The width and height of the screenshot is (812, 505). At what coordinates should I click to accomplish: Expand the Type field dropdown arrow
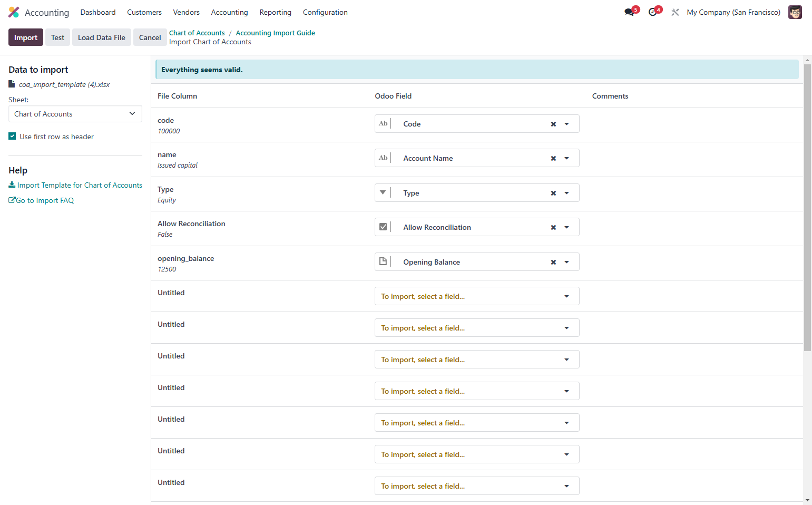pos(567,193)
